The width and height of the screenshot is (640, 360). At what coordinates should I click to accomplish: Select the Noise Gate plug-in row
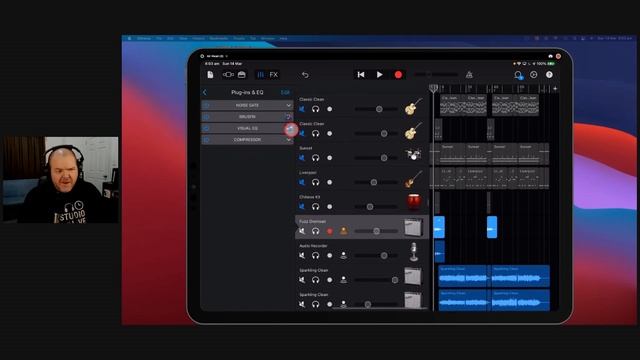(247, 105)
